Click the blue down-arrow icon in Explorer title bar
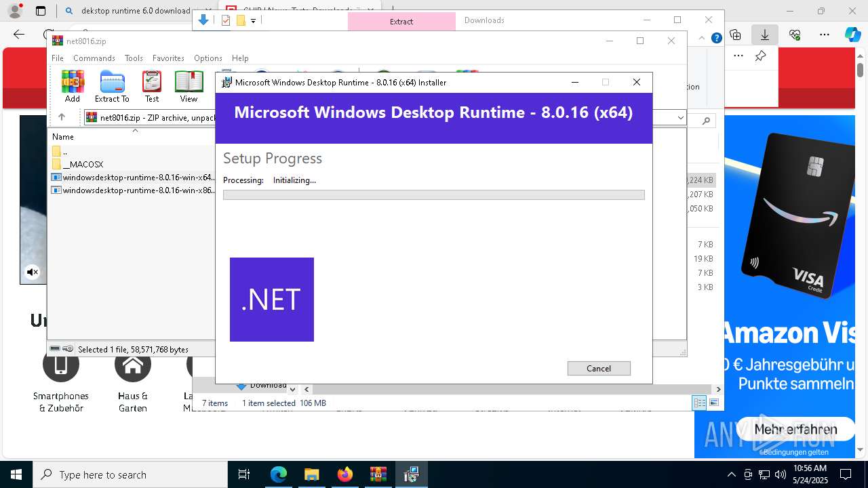868x488 pixels. tap(203, 20)
